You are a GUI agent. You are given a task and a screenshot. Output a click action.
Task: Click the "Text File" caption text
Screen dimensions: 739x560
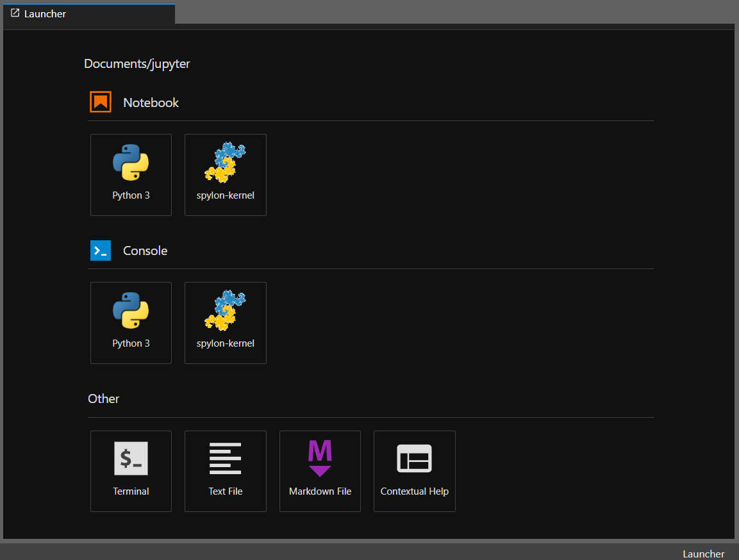click(225, 491)
